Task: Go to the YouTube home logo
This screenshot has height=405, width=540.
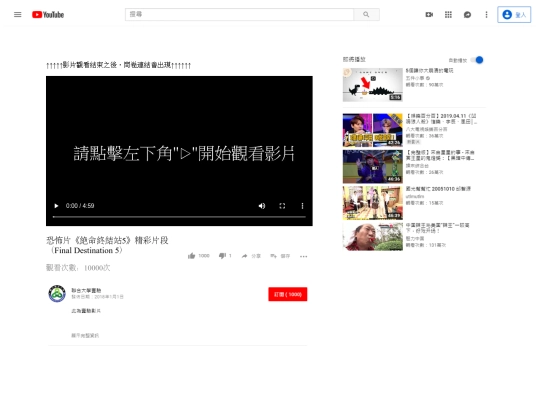Action: (x=48, y=14)
